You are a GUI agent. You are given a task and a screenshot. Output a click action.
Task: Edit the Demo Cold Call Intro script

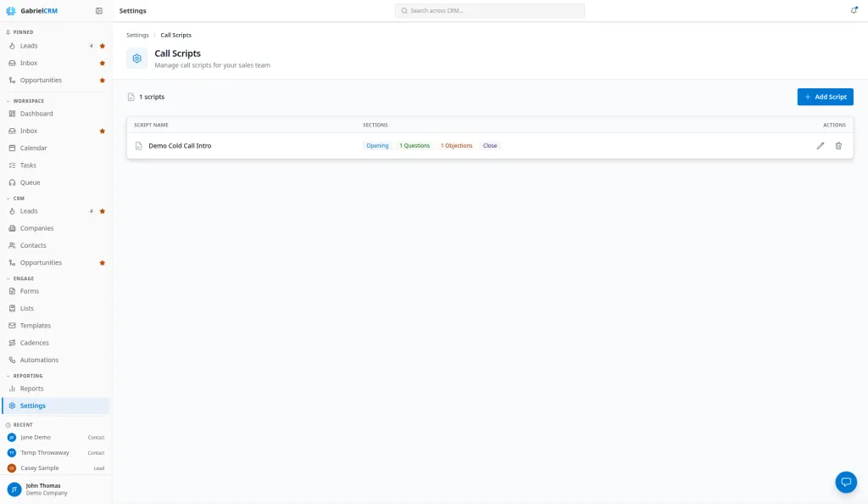coord(821,146)
